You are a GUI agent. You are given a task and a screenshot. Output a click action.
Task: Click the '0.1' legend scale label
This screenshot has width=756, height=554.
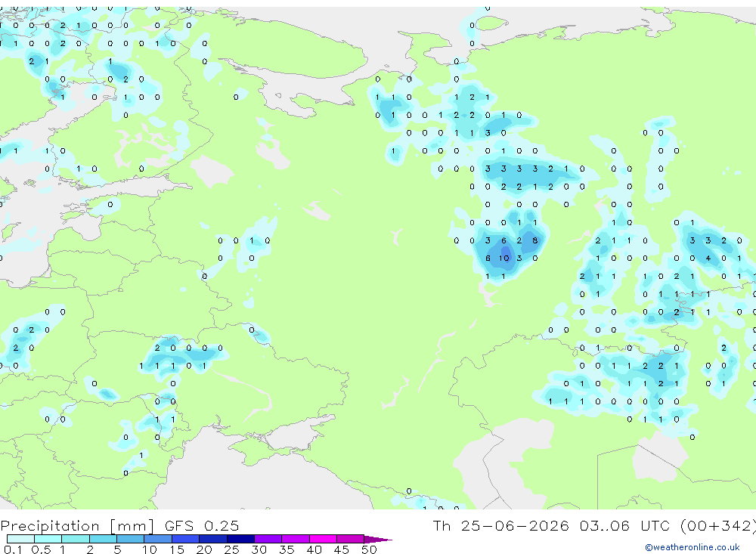pyautogui.click(x=13, y=549)
